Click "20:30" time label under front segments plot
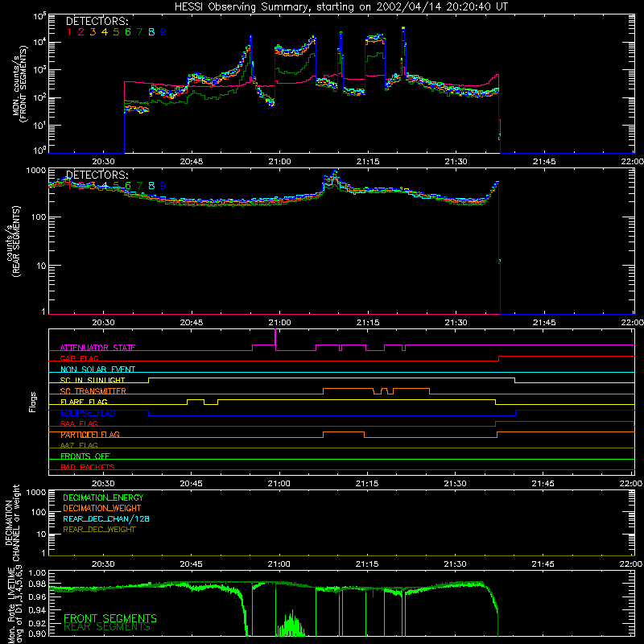This screenshot has height=644, width=644. (x=103, y=162)
